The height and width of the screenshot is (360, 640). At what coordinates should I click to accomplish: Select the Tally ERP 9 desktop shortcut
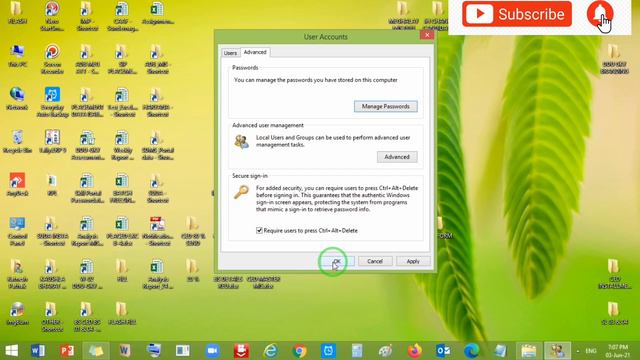[52, 142]
